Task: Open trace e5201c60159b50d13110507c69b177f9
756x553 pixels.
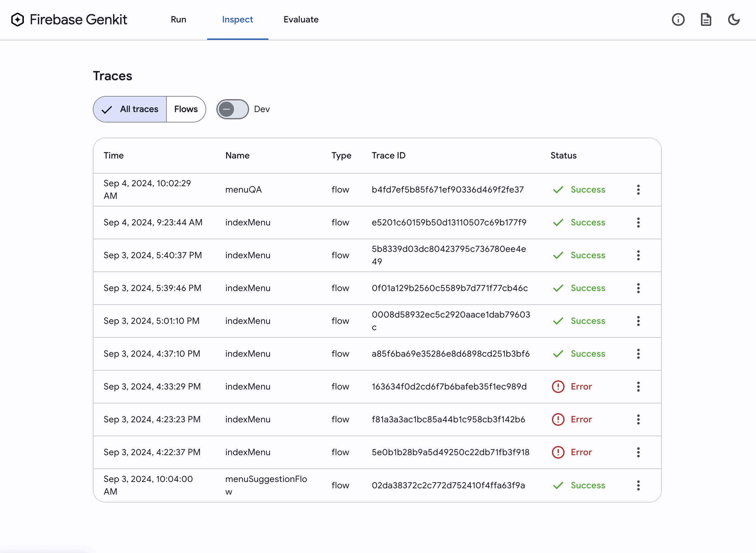Action: coord(449,222)
